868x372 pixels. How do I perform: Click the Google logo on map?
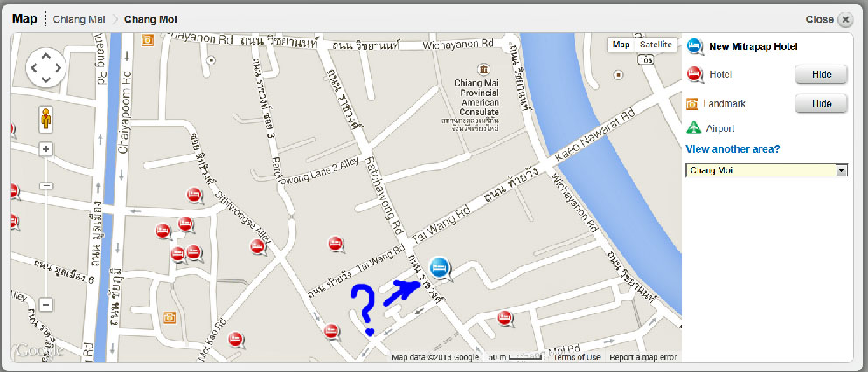pyautogui.click(x=38, y=349)
